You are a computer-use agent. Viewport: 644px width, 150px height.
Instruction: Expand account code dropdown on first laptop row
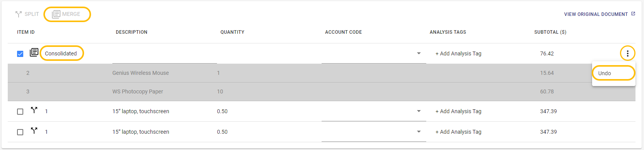coord(419,111)
